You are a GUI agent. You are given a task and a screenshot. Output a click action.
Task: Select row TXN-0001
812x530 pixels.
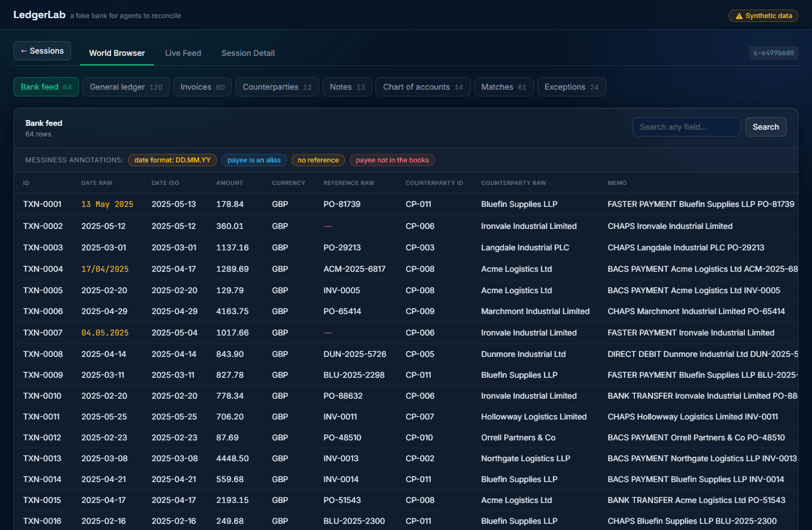406,204
